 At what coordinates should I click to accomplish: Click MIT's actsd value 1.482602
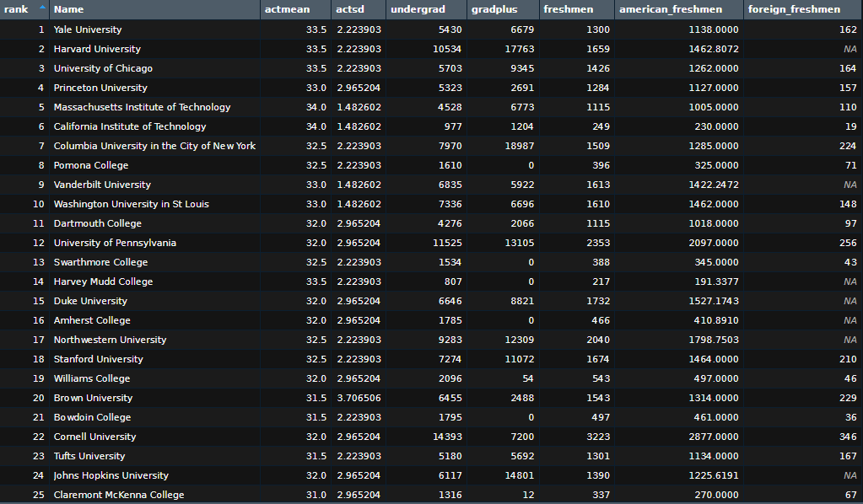359,107
